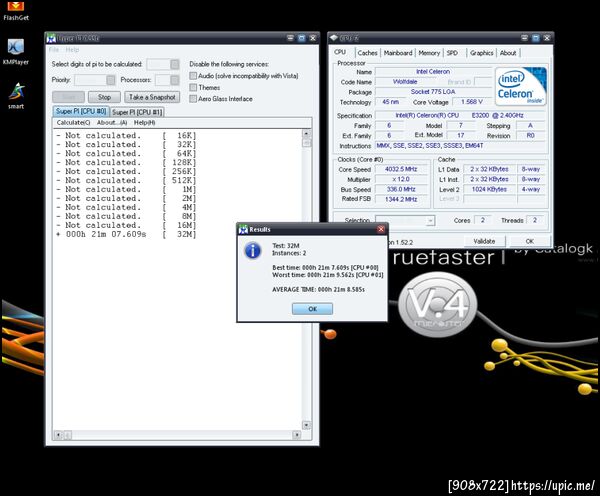
Task: Switch to Super PI [CPU #0] tab
Action: click(81, 111)
